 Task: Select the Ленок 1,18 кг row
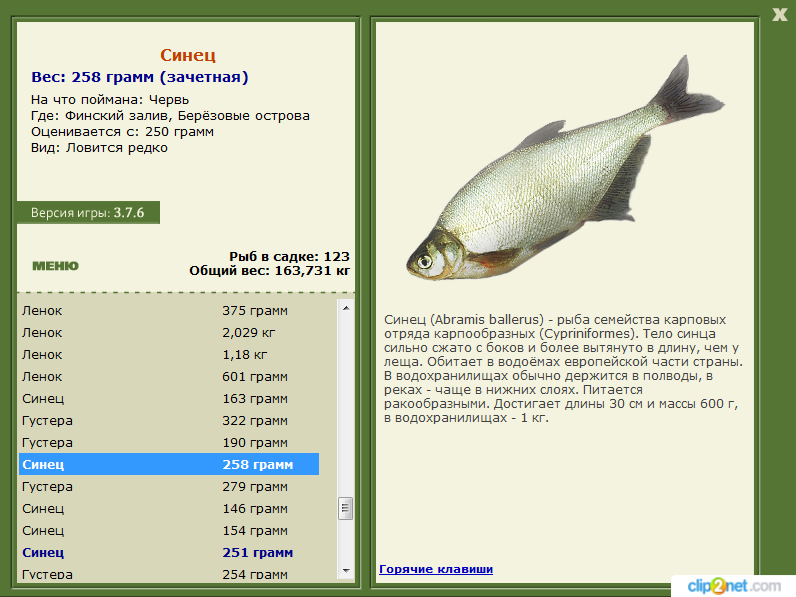169,354
